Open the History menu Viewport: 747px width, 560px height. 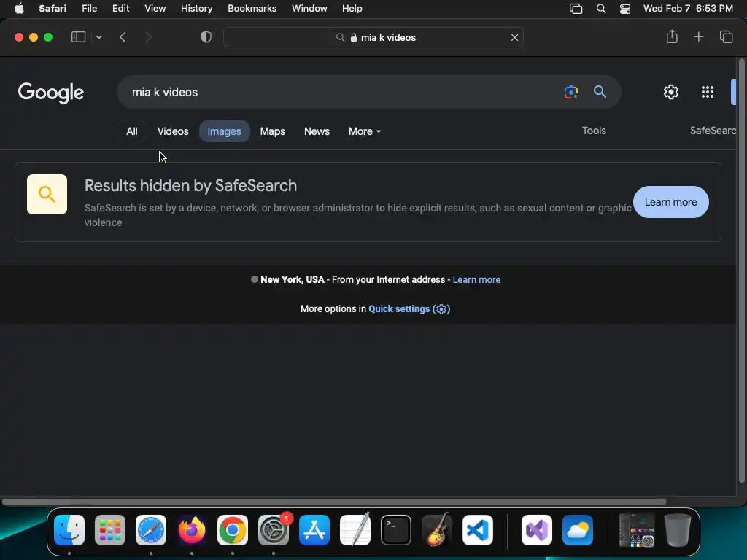coord(196,8)
